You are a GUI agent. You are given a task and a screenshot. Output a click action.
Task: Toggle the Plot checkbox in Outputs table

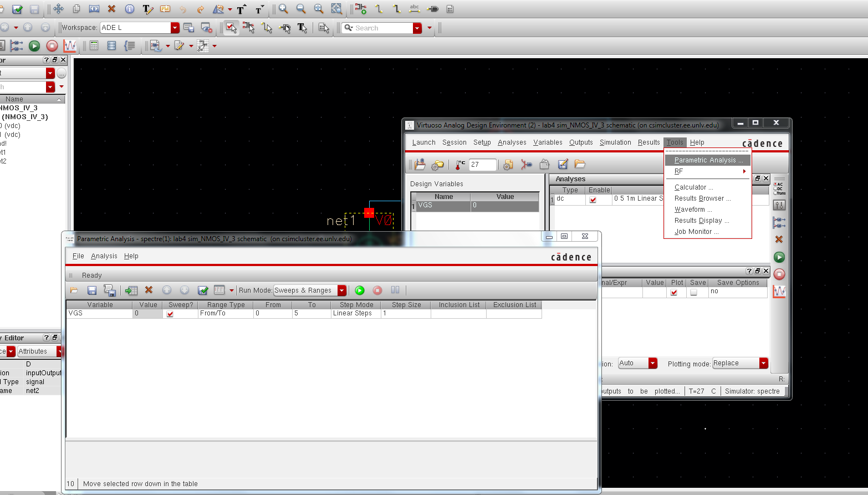[674, 292]
